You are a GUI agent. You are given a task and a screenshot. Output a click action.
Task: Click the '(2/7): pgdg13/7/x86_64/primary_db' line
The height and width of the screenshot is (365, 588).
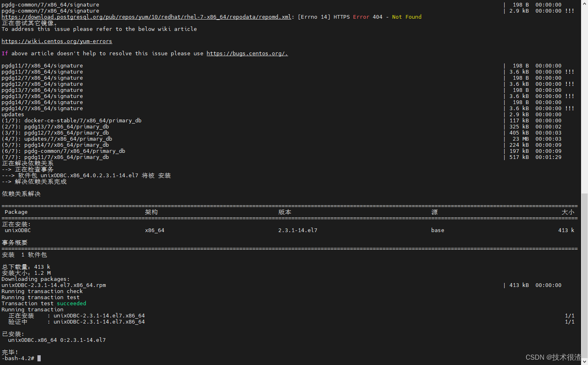pos(55,127)
